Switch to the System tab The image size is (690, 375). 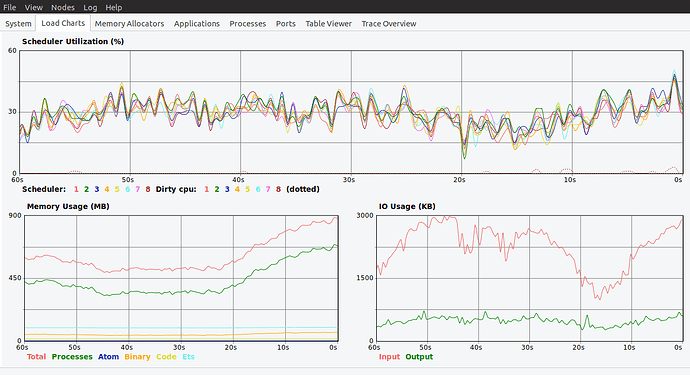[18, 24]
